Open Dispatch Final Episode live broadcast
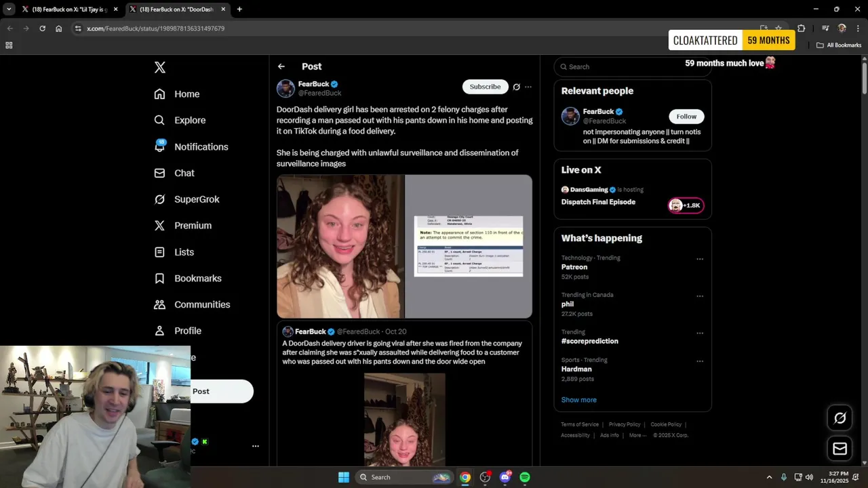Viewport: 868px width, 488px height. pyautogui.click(x=598, y=202)
